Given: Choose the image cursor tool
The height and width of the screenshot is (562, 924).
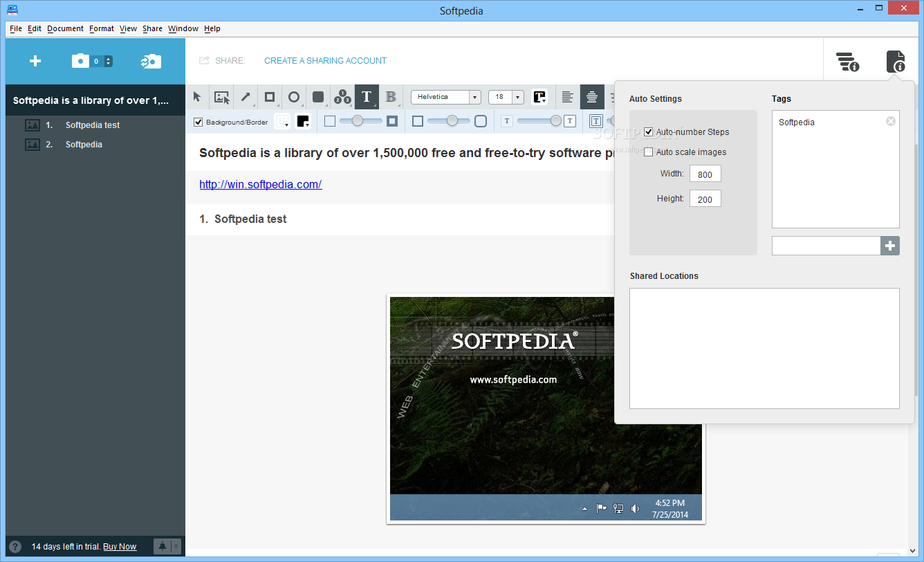Looking at the screenshot, I should click(221, 97).
